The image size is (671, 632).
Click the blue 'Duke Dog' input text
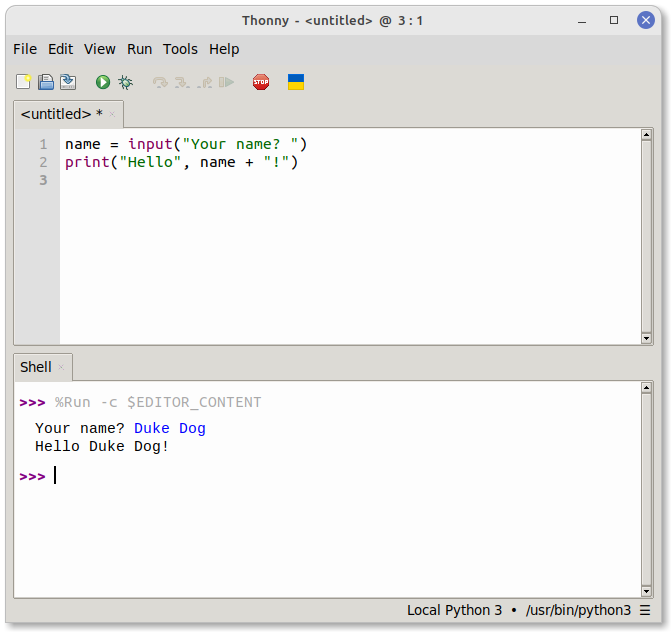pyautogui.click(x=170, y=428)
